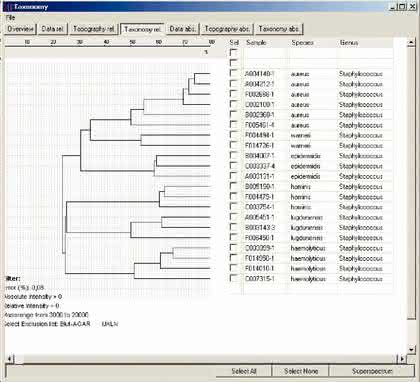This screenshot has width=420, height=382.
Task: Click 'warneri' species in F004494-1 row
Action: (300, 135)
